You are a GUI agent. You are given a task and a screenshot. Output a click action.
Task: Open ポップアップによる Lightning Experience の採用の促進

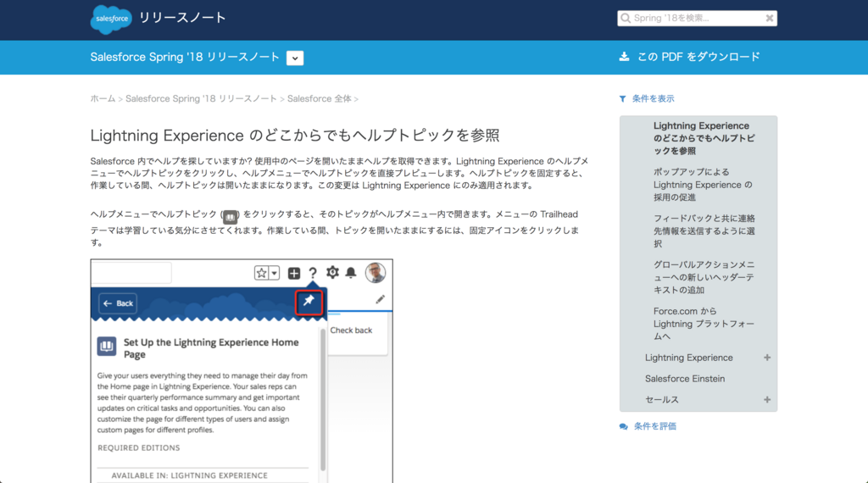pyautogui.click(x=703, y=184)
